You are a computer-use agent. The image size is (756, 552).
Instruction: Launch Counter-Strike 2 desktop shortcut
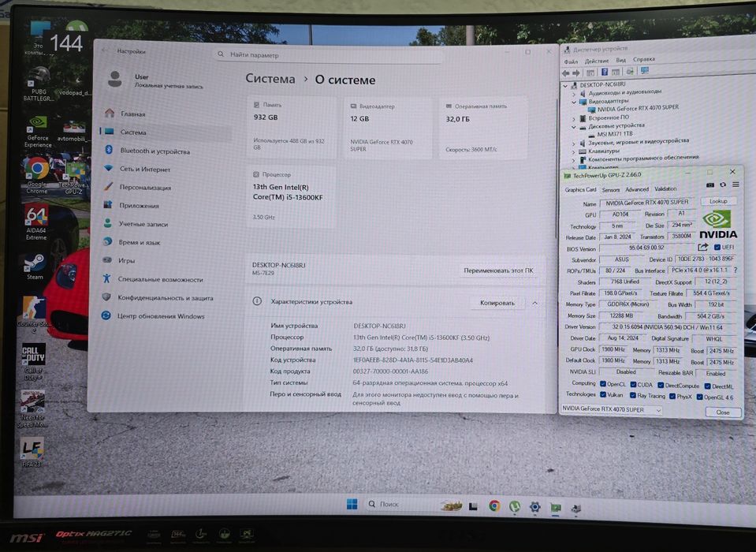pos(34,314)
